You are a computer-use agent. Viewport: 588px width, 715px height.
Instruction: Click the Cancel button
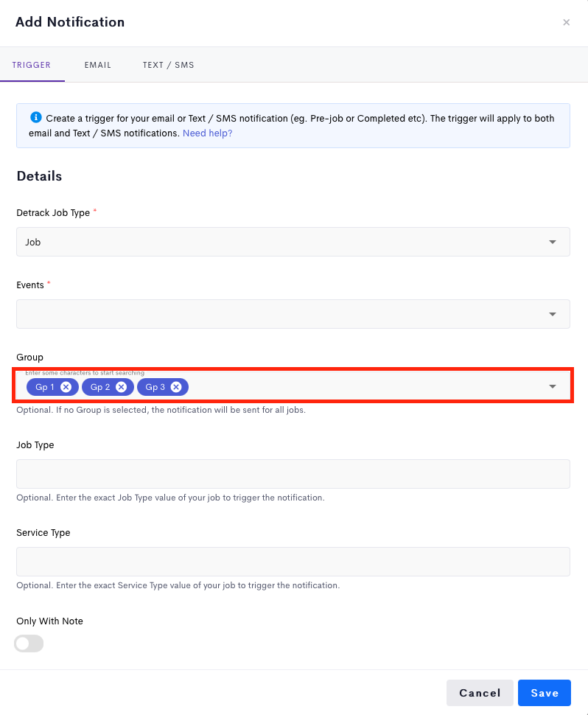(480, 693)
